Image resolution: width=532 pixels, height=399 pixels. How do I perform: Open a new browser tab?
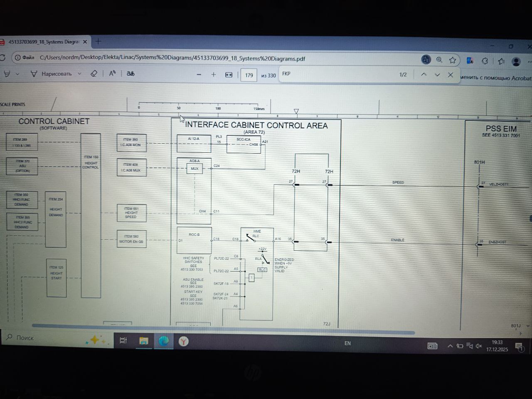pyautogui.click(x=99, y=42)
